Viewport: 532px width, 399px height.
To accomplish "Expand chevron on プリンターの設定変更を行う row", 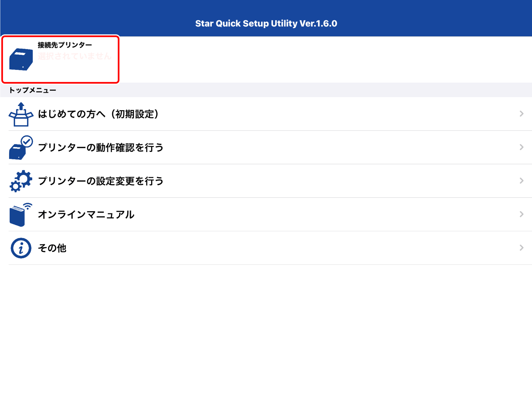I will click(521, 181).
